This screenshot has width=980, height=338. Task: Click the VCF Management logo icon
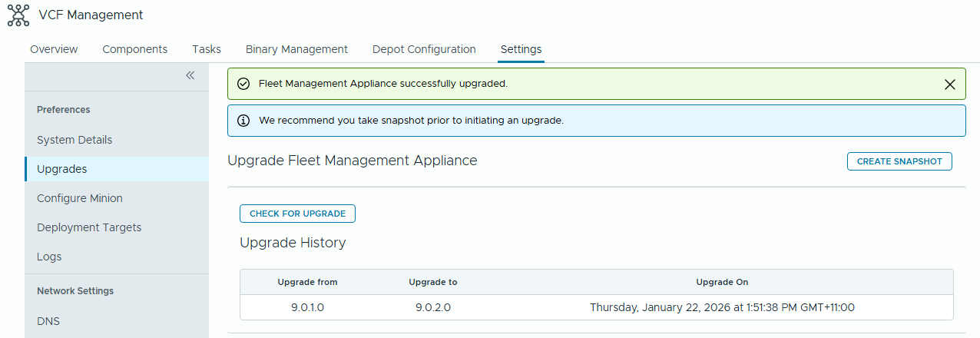[18, 15]
